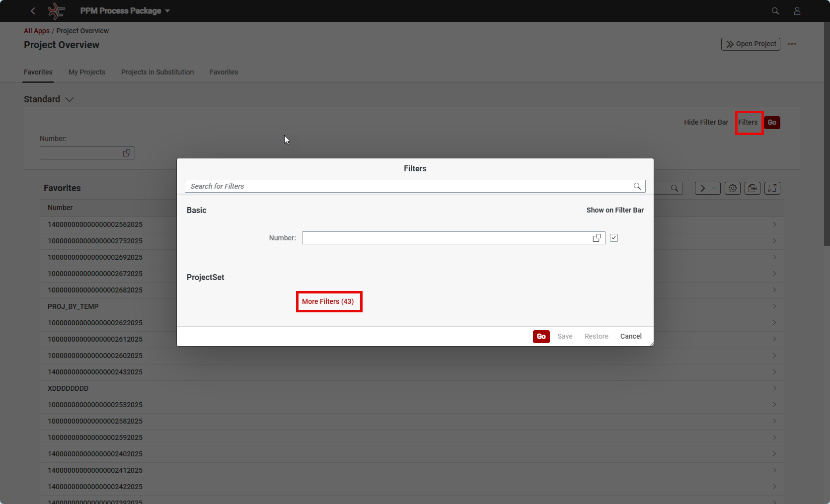Uncheck Show on Filter Bar for Number
830x504 pixels.
click(x=614, y=238)
